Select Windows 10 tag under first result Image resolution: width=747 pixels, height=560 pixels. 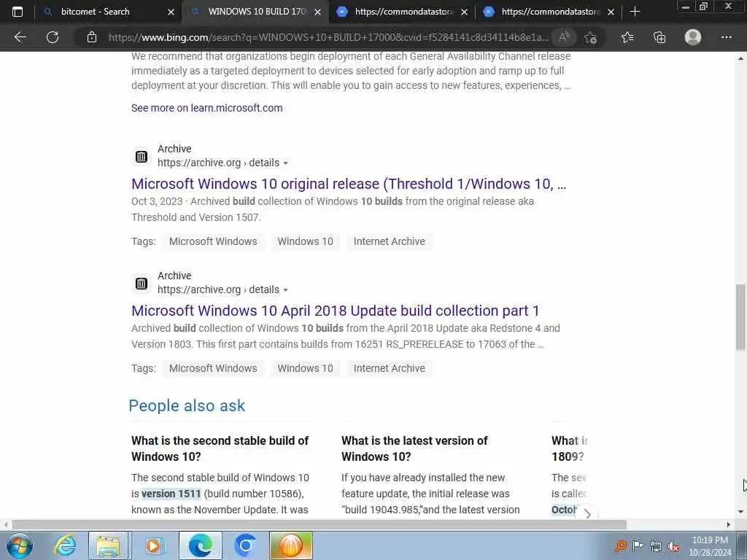[x=306, y=241]
